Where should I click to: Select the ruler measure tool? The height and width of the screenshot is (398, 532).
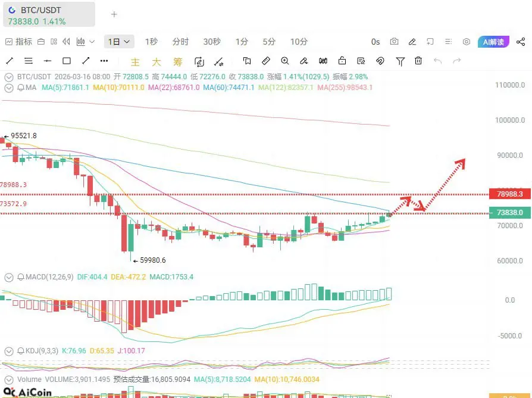click(266, 61)
